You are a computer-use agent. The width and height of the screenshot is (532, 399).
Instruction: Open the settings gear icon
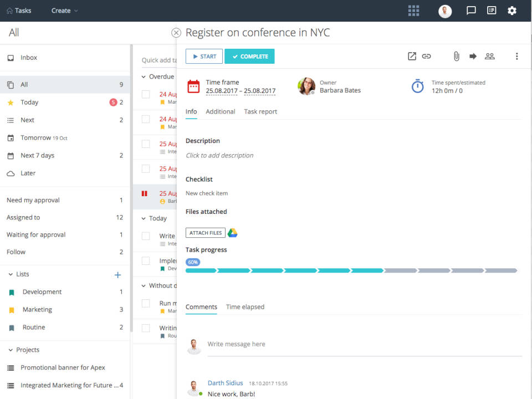(512, 11)
